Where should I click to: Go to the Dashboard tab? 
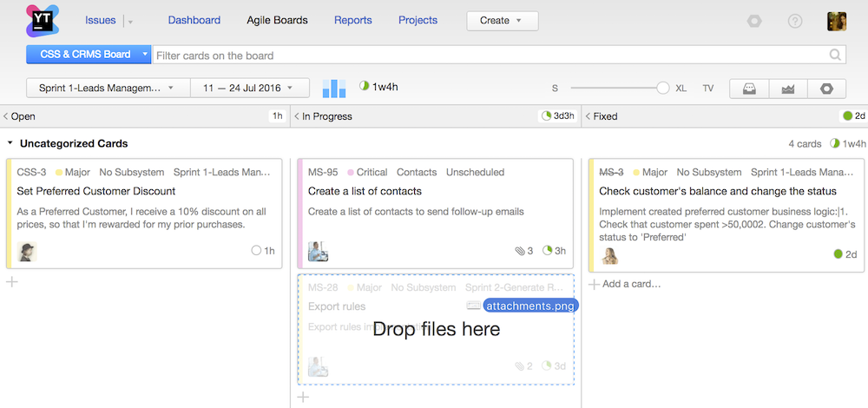(x=194, y=20)
